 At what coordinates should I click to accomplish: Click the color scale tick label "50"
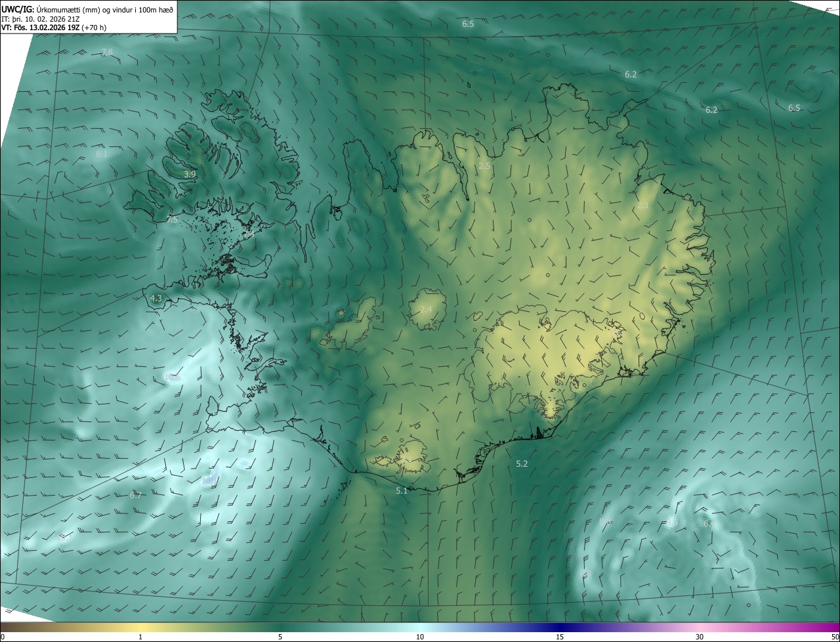click(835, 637)
